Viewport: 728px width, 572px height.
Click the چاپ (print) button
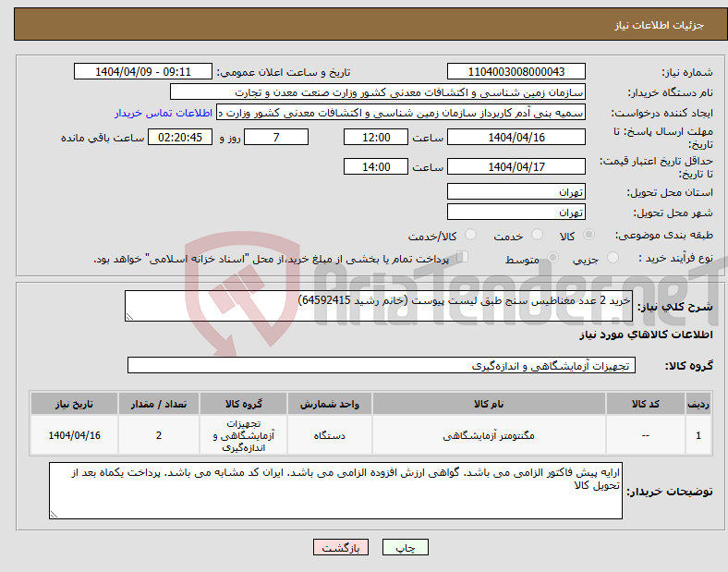(405, 547)
